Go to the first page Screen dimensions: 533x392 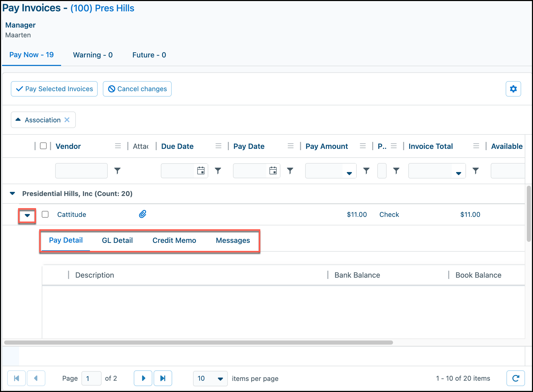click(x=16, y=378)
